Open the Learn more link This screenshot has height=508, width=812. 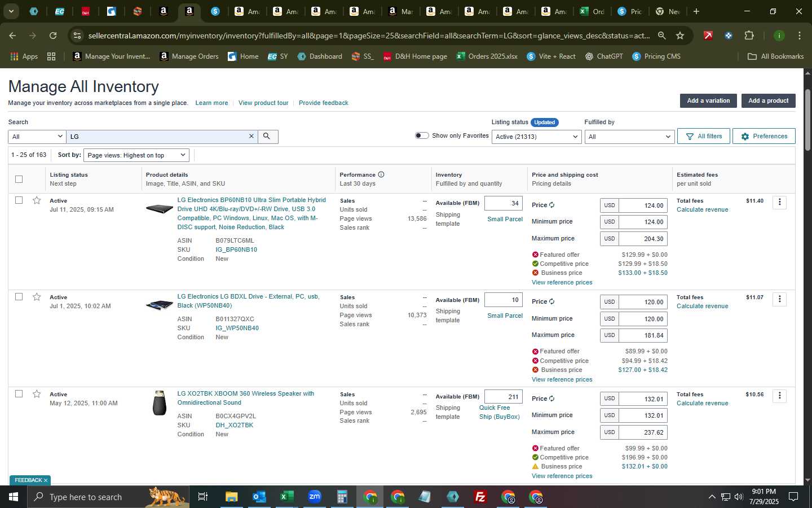pos(211,103)
